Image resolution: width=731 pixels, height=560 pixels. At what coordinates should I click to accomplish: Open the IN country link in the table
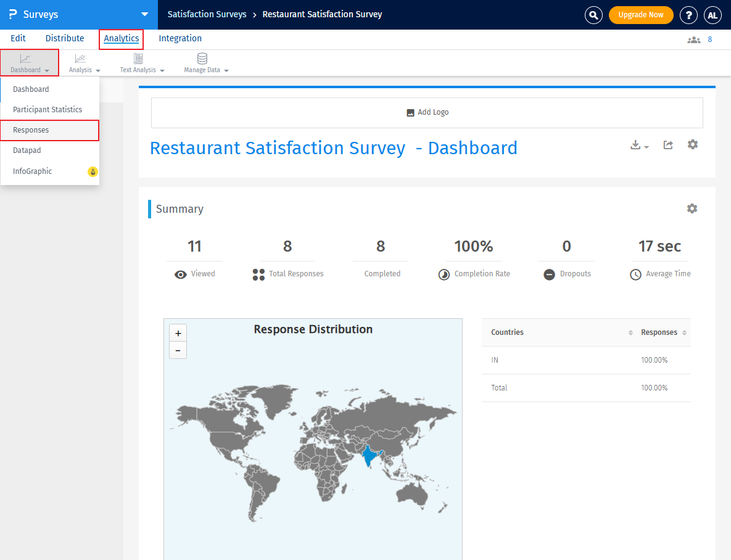(x=494, y=360)
